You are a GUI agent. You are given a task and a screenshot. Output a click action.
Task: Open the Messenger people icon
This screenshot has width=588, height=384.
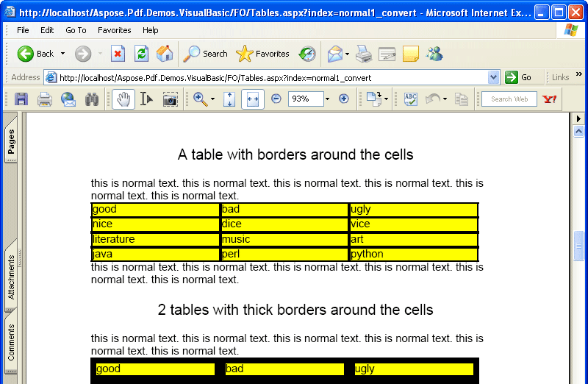pos(434,54)
